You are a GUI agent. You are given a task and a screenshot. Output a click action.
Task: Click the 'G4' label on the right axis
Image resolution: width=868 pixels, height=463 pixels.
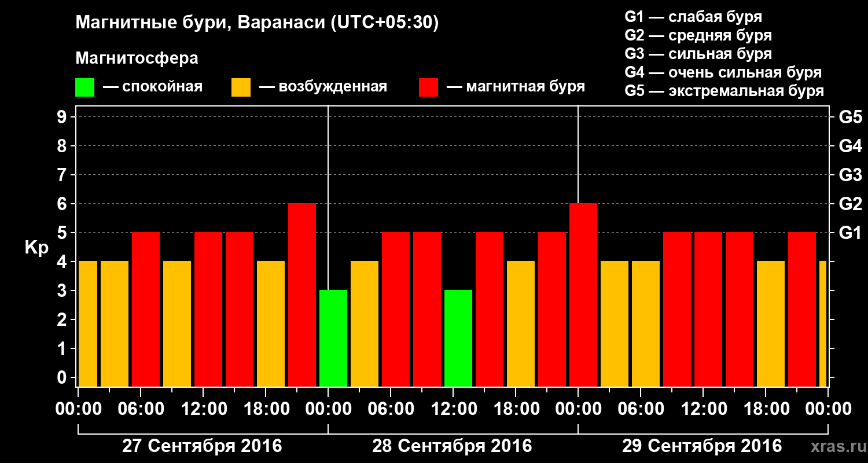click(850, 146)
